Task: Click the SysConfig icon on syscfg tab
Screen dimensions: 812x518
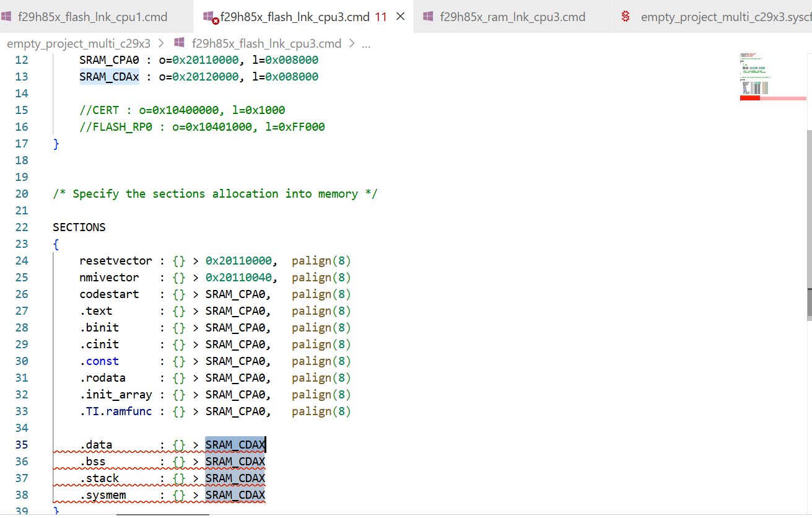Action: pyautogui.click(x=626, y=17)
